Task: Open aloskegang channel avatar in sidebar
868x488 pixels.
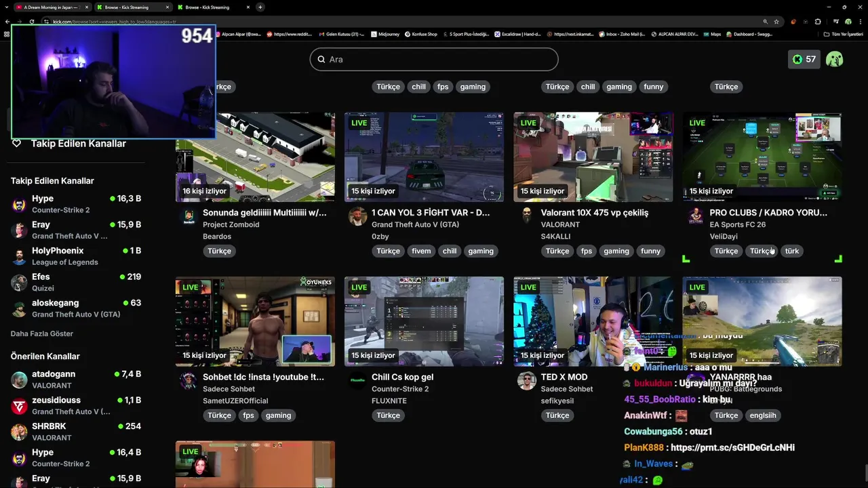Action: point(19,308)
